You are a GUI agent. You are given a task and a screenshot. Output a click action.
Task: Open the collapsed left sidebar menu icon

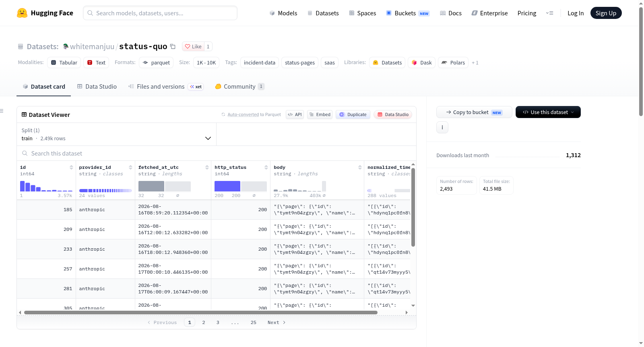2,111
